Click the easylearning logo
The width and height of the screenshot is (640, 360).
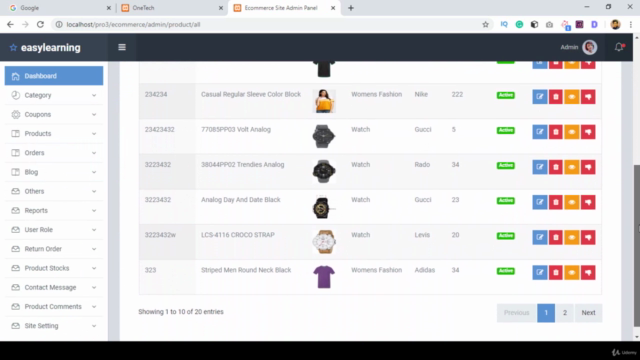coord(45,48)
